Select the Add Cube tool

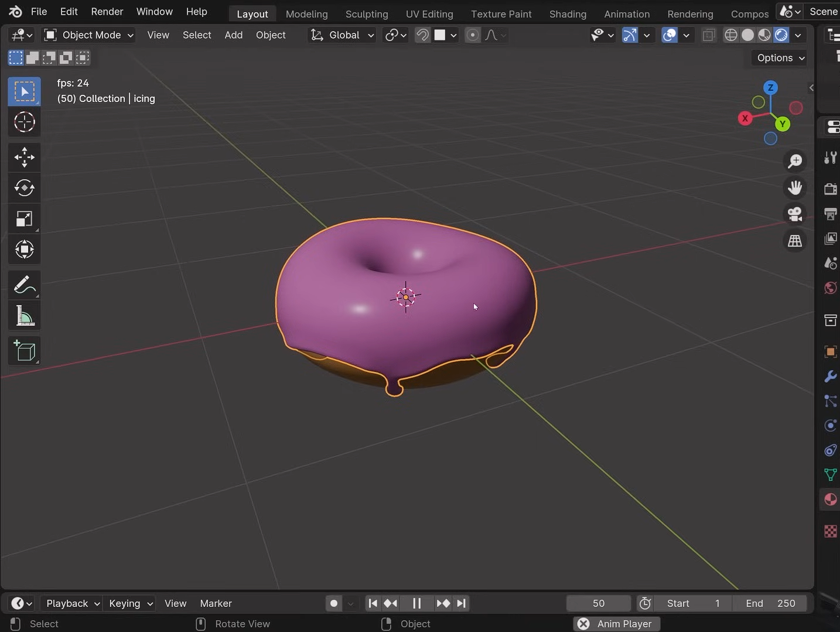(24, 351)
